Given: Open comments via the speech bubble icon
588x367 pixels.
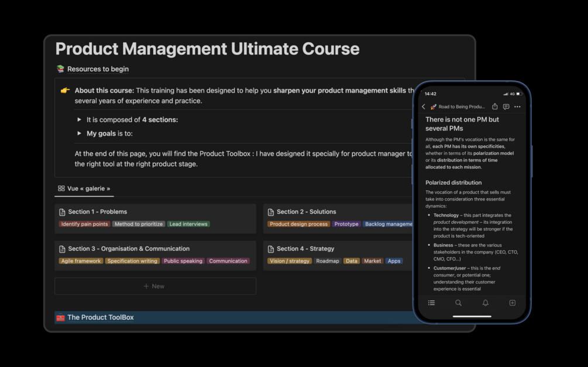Looking at the screenshot, I should (x=507, y=106).
